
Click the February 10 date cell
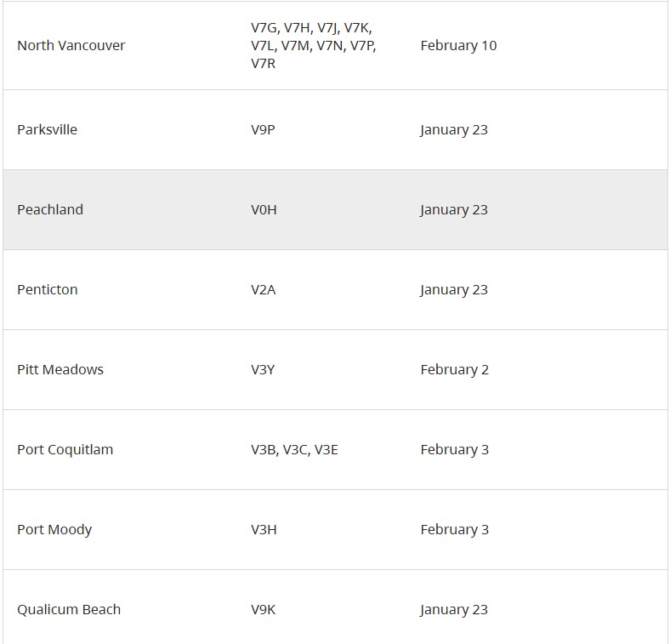tap(458, 46)
